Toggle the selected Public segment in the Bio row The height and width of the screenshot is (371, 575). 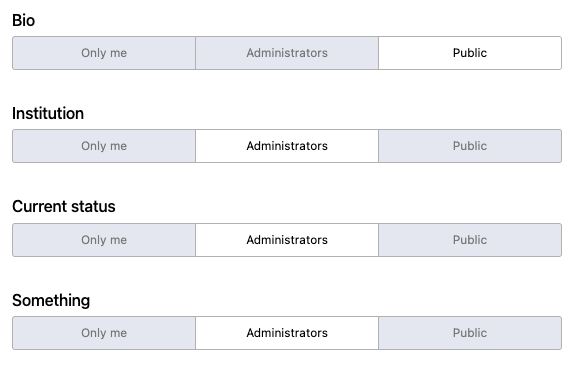[470, 53]
